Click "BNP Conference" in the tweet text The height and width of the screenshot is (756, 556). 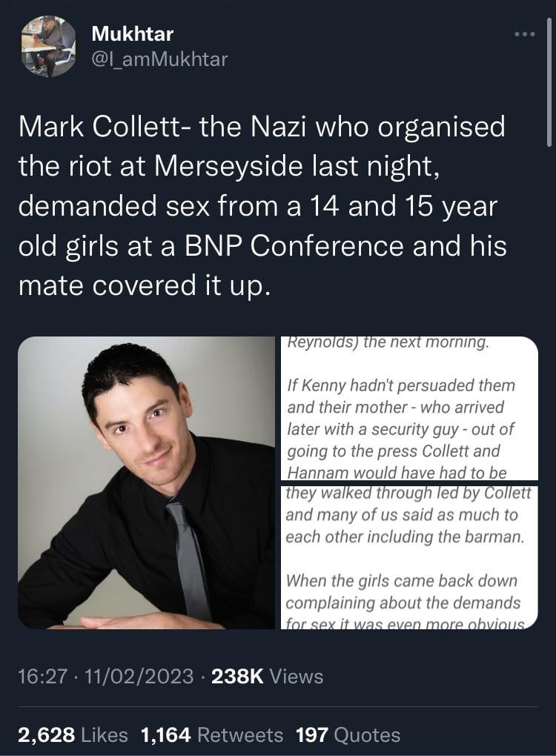293,246
